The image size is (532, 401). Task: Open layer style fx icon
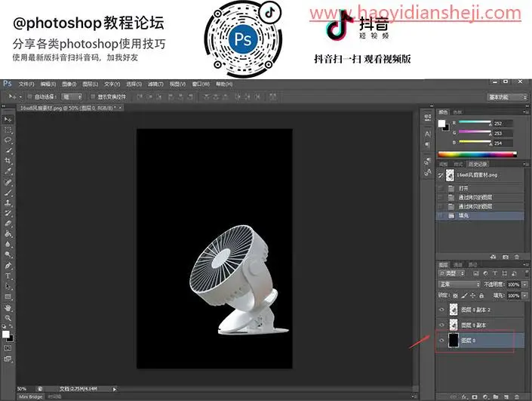pos(464,396)
